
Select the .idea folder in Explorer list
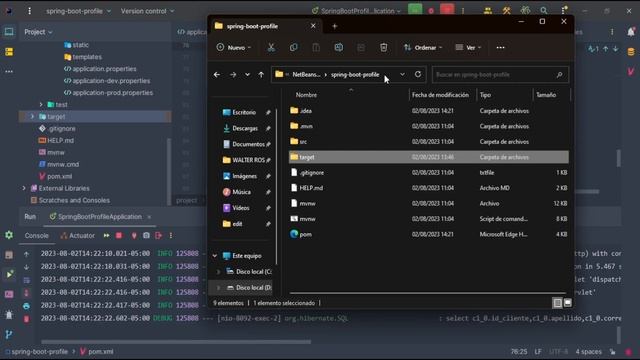tap(429, 111)
